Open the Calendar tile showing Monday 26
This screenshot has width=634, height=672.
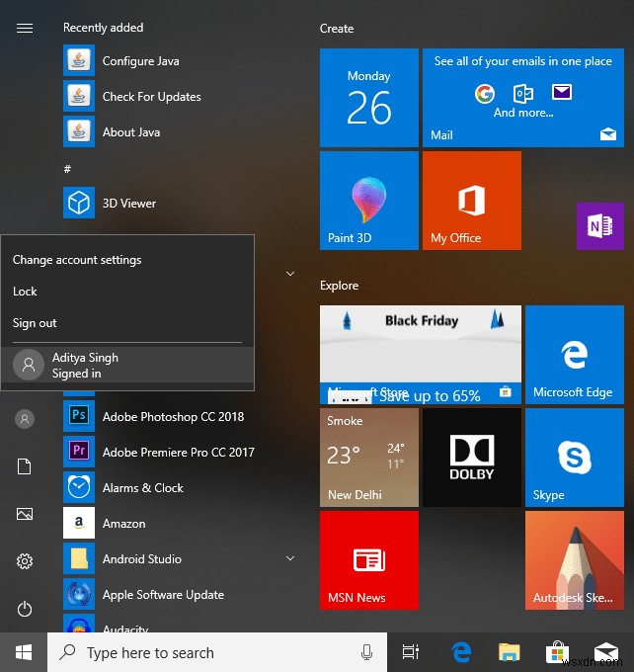[x=368, y=97]
